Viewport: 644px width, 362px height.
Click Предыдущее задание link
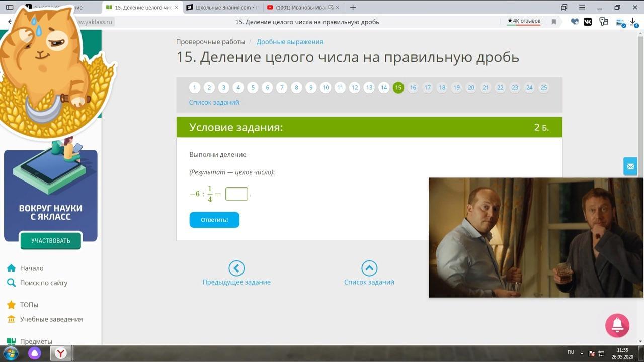pyautogui.click(x=236, y=282)
